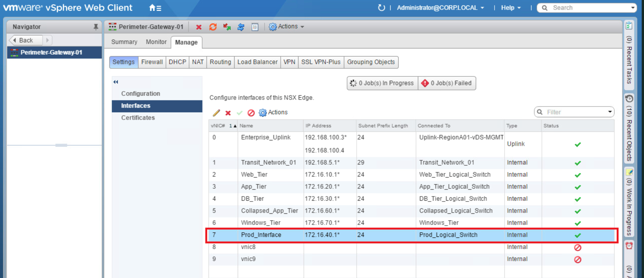Click the refresh icon in top header
This screenshot has width=644, height=278.
tap(381, 8)
